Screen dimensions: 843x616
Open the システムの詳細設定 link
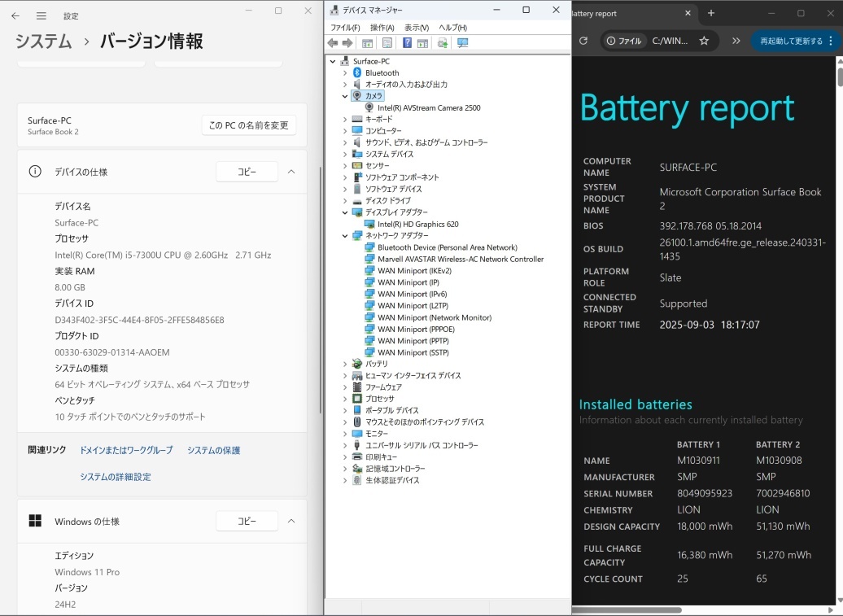tap(116, 477)
